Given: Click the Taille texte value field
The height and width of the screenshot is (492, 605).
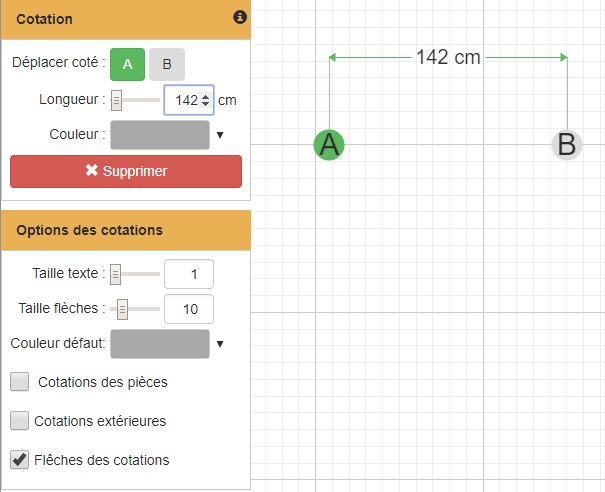Looking at the screenshot, I should (x=188, y=273).
